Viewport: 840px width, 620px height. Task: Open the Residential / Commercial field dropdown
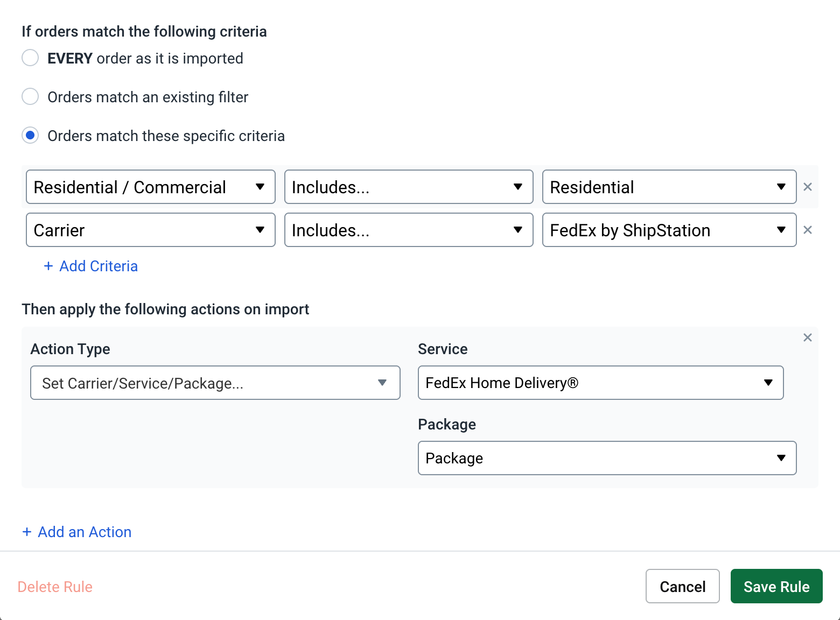tap(150, 187)
